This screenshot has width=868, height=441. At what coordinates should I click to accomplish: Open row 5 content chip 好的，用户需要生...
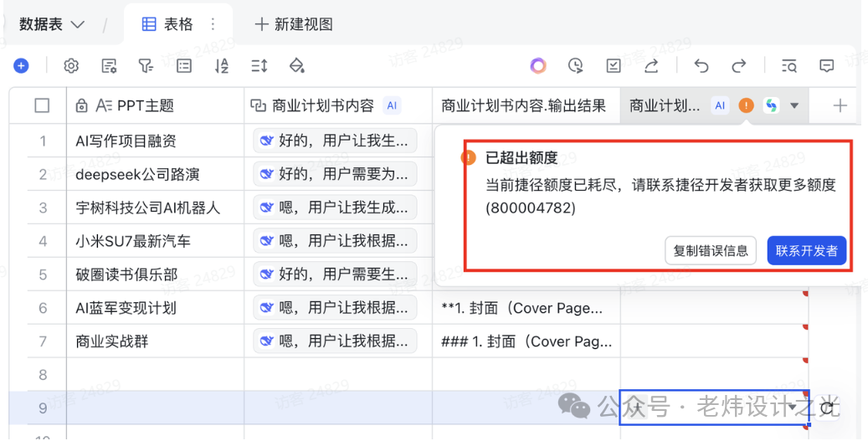pos(335,274)
